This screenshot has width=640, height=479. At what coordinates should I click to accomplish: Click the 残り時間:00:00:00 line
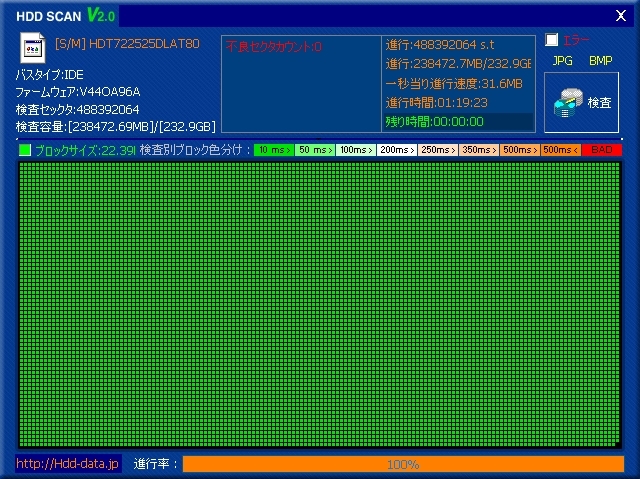(435, 122)
